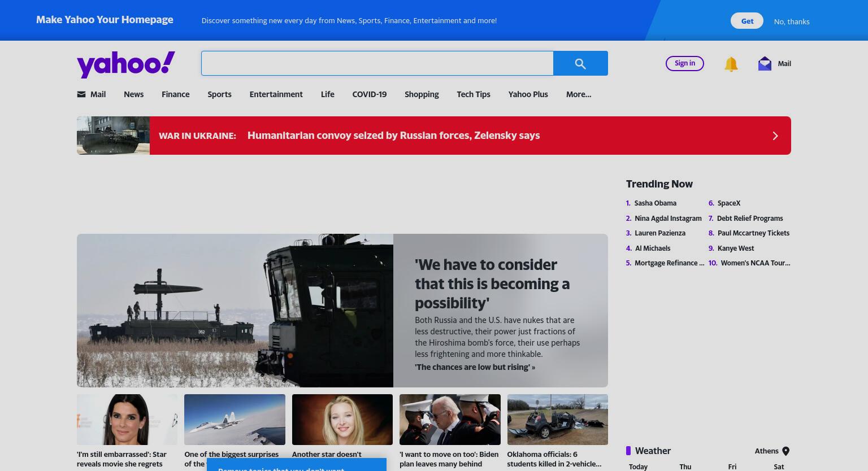This screenshot has height=471, width=868.
Task: Click the WAR IN UKRAINE label
Action: (197, 136)
